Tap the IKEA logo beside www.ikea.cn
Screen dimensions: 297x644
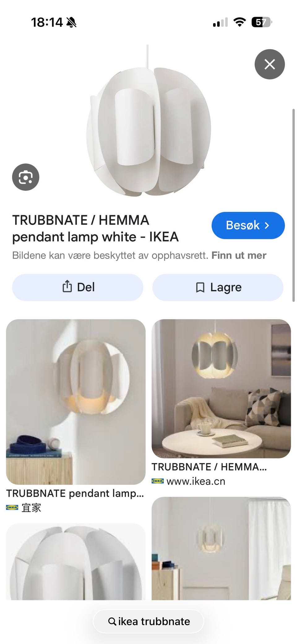pyautogui.click(x=157, y=481)
